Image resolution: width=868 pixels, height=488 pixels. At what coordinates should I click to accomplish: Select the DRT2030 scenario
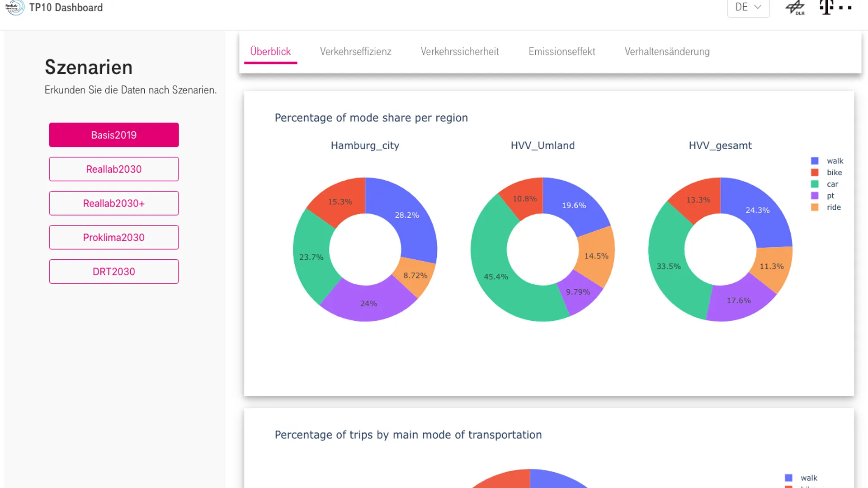(x=114, y=272)
